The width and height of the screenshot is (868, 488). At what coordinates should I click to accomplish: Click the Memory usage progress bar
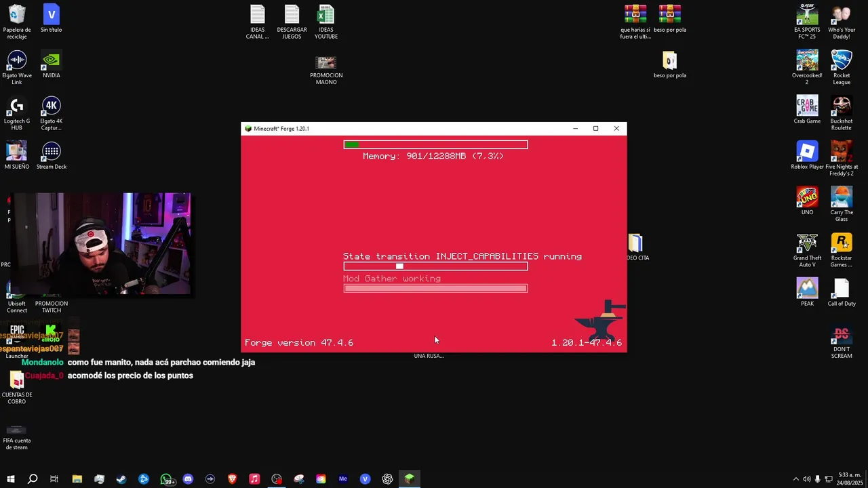pos(435,144)
